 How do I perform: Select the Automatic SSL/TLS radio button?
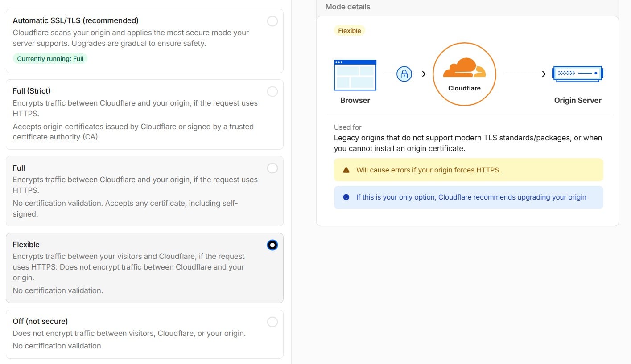pos(272,21)
